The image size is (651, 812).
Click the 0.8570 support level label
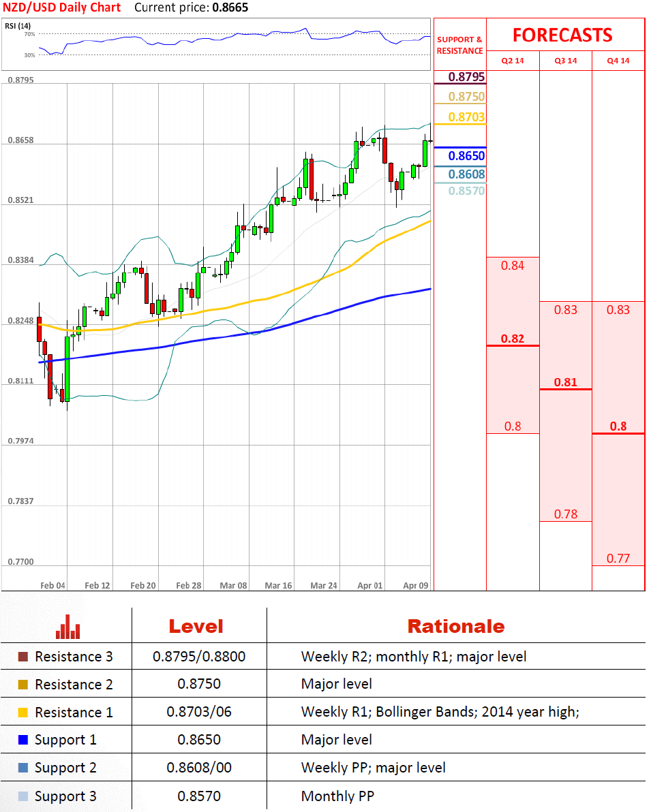466,191
